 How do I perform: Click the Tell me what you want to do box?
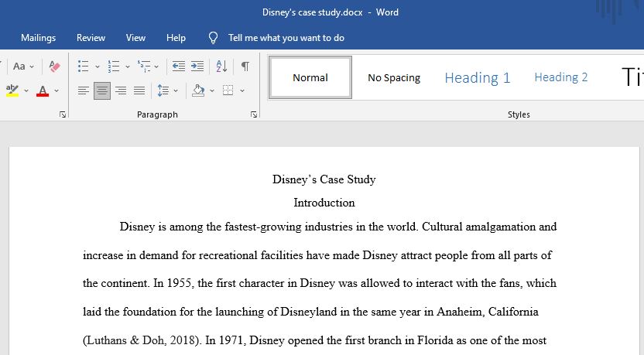(286, 38)
